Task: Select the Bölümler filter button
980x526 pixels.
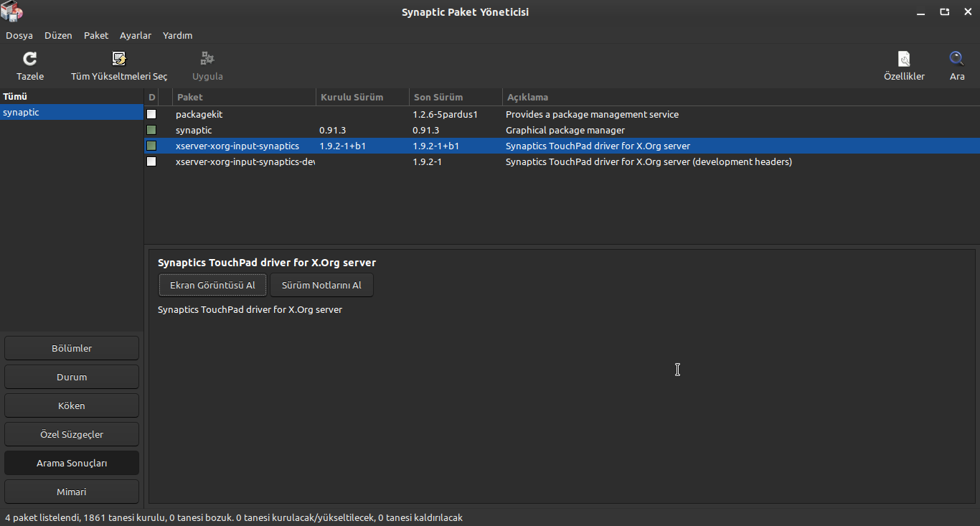Action: (72, 348)
